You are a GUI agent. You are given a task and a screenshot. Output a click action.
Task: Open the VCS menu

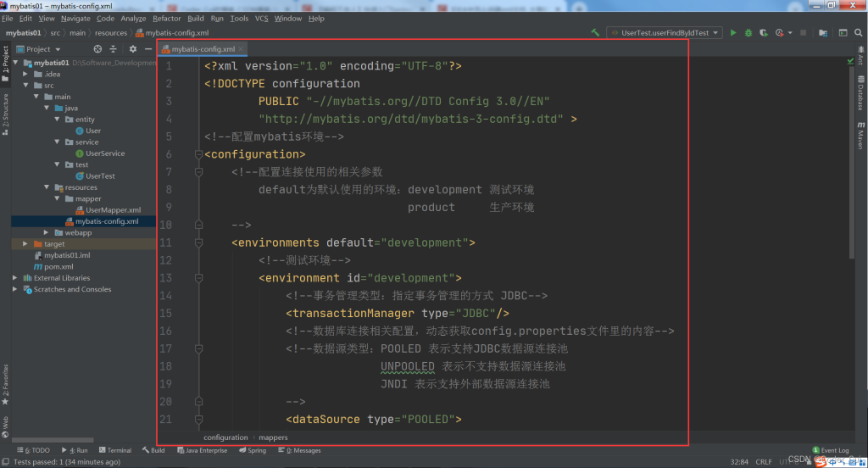coord(261,19)
